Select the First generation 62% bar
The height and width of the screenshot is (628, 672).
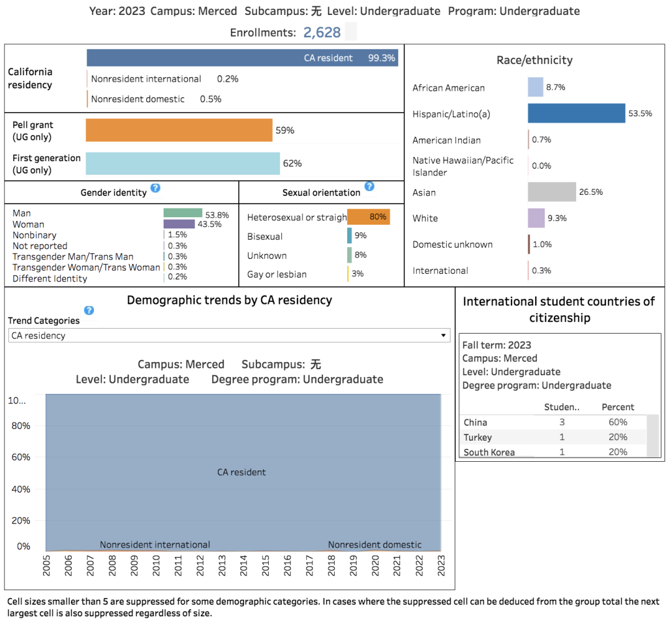tap(183, 163)
